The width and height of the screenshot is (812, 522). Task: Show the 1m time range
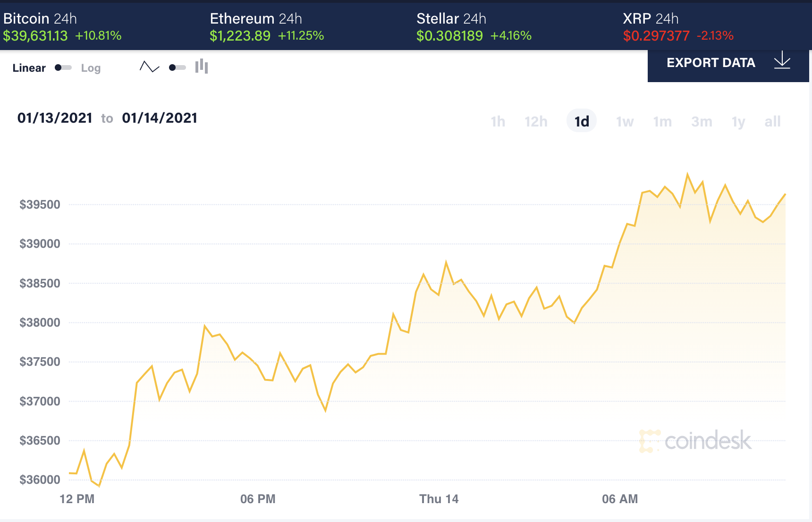pyautogui.click(x=662, y=122)
